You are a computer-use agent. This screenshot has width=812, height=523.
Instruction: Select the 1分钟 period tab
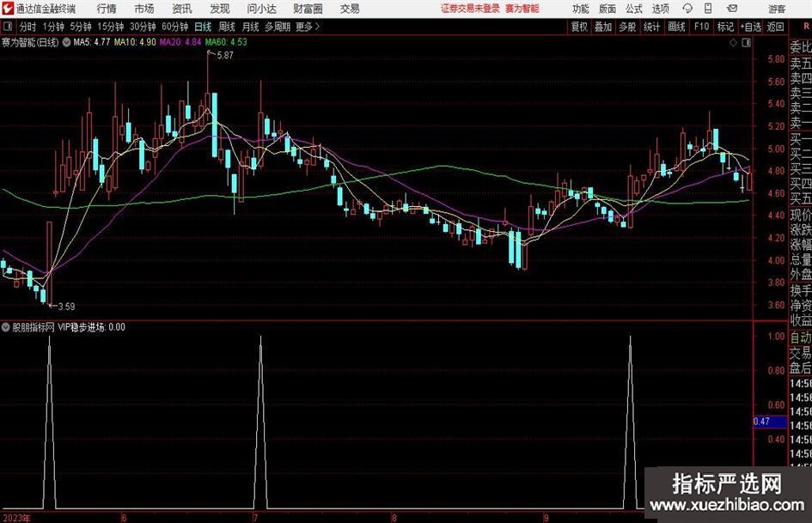tap(53, 27)
